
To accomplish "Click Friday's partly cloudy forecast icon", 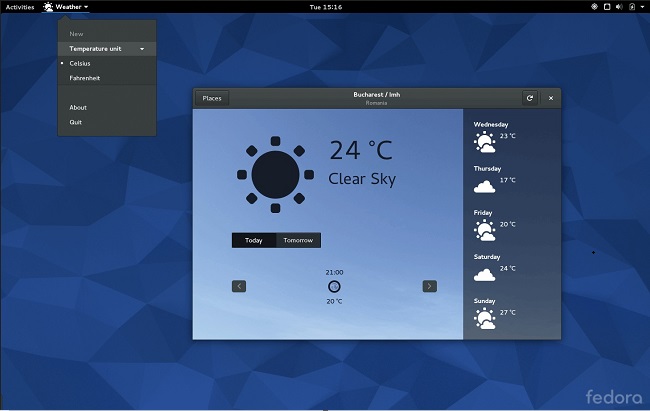I will [x=484, y=229].
